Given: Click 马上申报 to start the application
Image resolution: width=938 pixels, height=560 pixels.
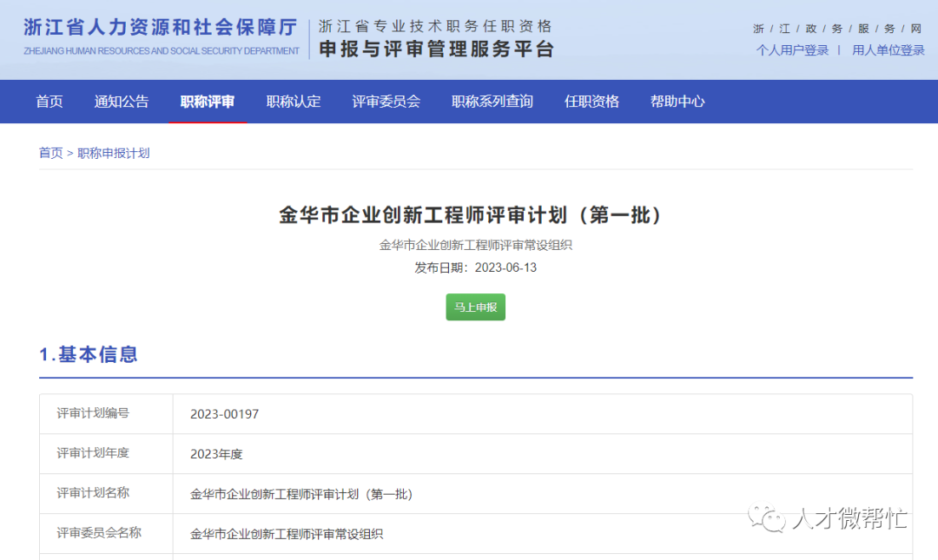Looking at the screenshot, I should [475, 307].
